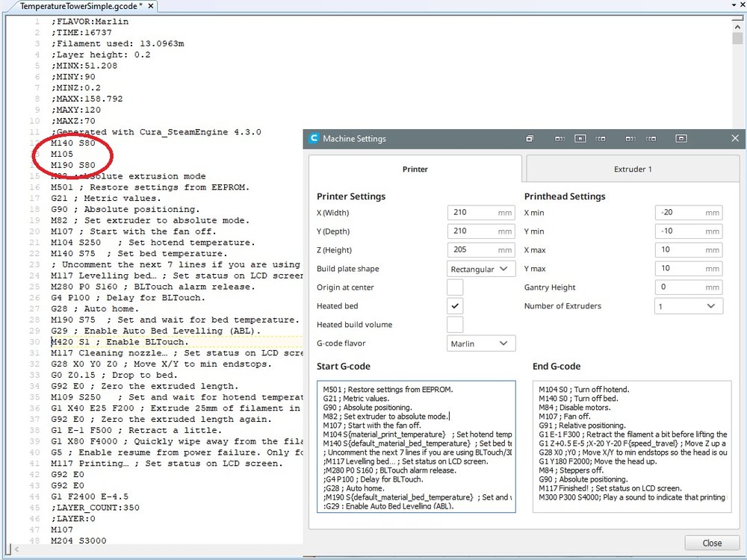
Task: Click the 'G1 F2400 E-4.5' line
Action: pos(90,497)
